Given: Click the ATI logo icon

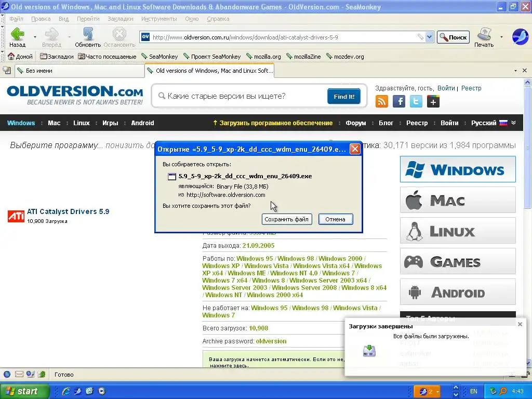Looking at the screenshot, I should (16, 216).
